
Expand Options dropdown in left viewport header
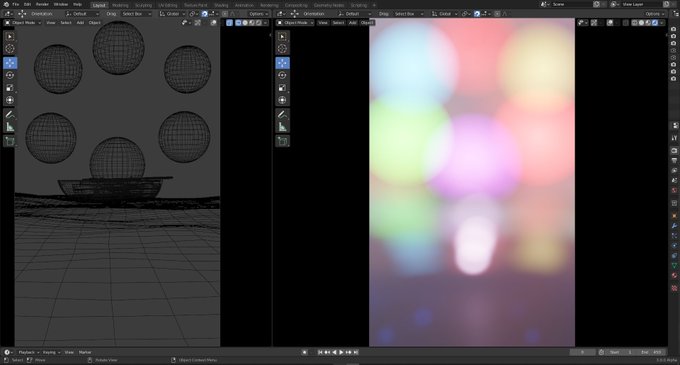coord(258,14)
